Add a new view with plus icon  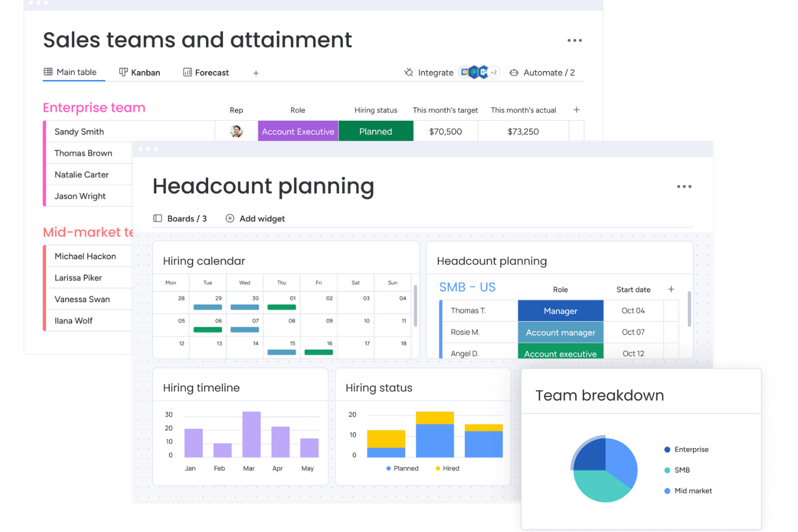[256, 73]
